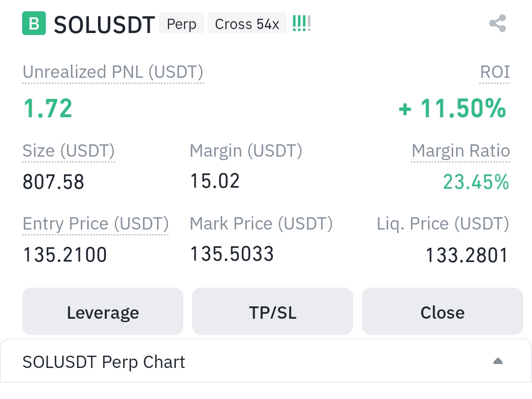Select the +11.50% ROI value
The width and height of the screenshot is (532, 399).
(452, 108)
